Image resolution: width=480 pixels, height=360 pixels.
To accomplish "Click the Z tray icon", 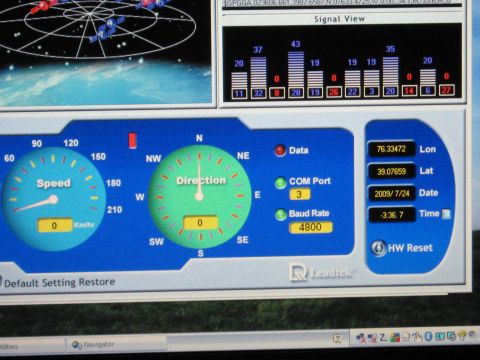I will coord(383,338).
